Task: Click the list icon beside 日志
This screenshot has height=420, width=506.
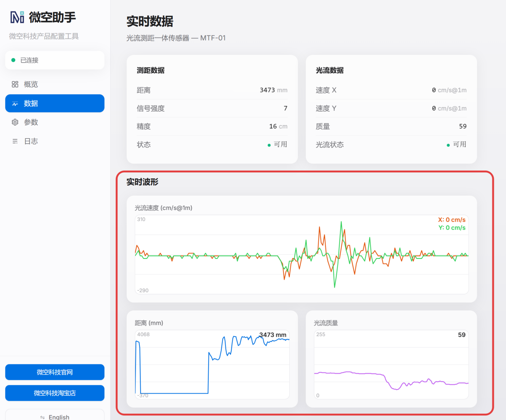Action: [x=15, y=141]
